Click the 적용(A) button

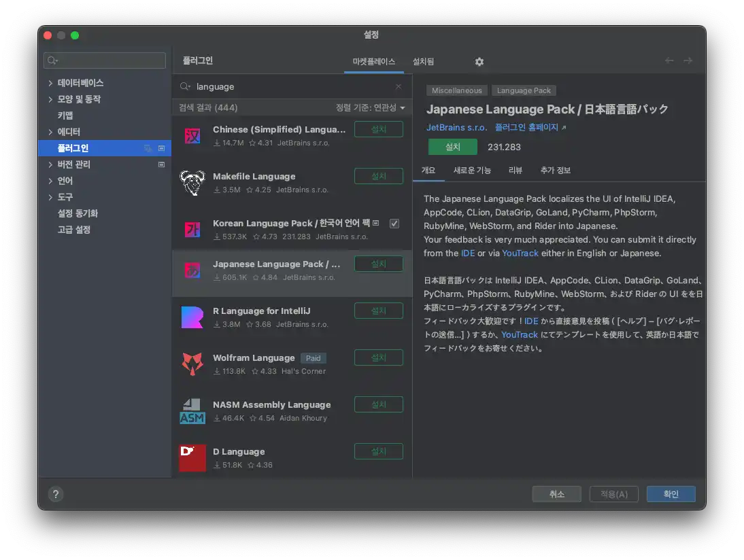[x=614, y=494]
